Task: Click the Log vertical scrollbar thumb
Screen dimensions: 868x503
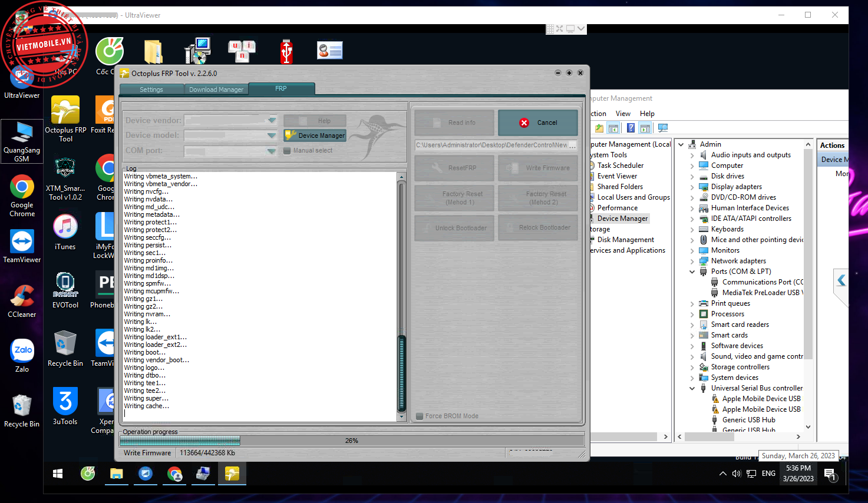Action: click(402, 373)
